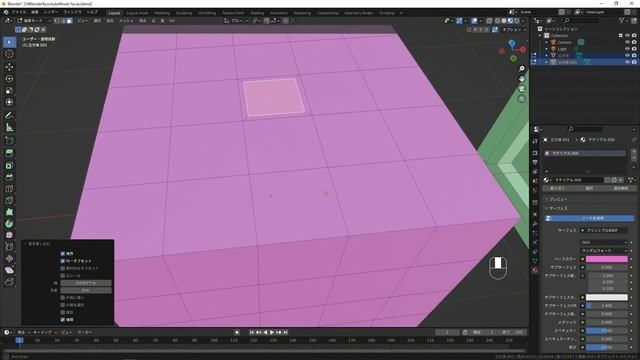Switch to the Sculpting workspace tab
This screenshot has height=360, width=640.
coord(184,13)
